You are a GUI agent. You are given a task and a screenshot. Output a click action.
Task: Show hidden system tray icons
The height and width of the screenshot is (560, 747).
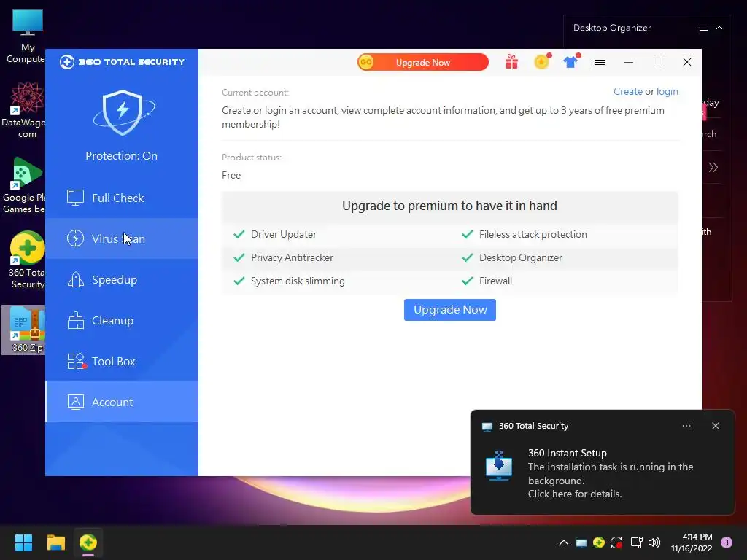coord(564,542)
